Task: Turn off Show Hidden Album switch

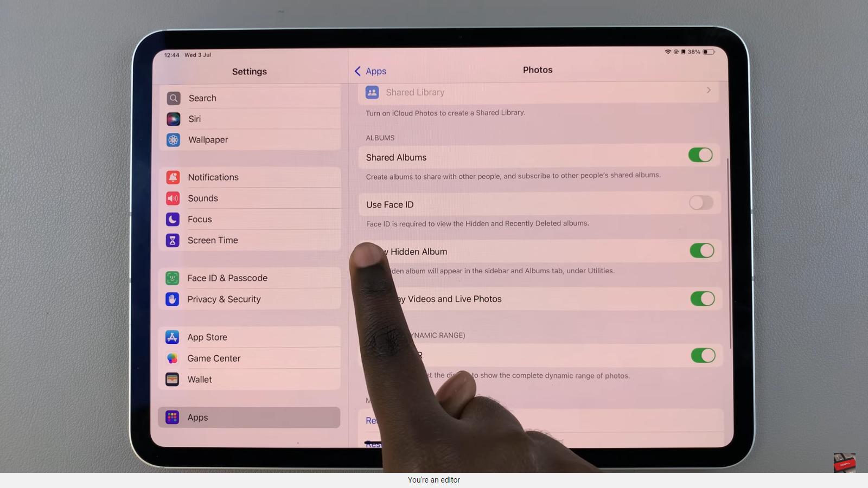Action: click(x=702, y=251)
